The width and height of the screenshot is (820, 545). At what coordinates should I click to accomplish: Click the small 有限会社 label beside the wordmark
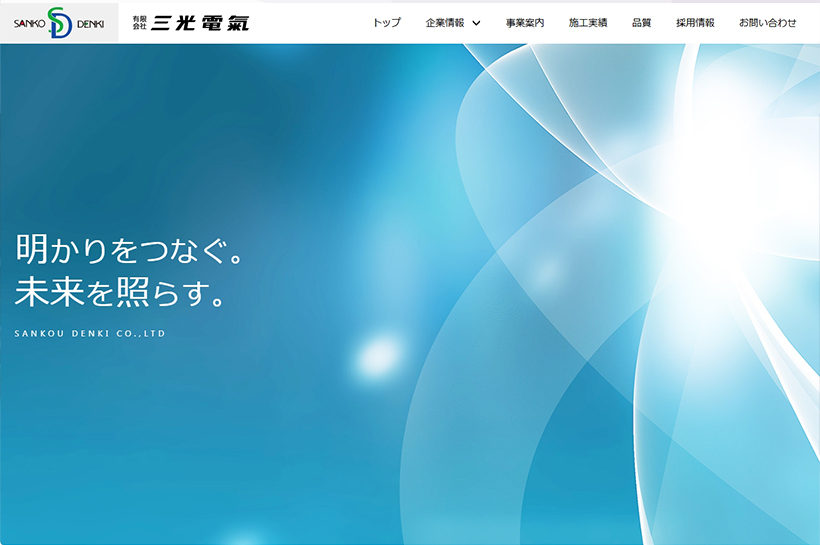tap(139, 22)
